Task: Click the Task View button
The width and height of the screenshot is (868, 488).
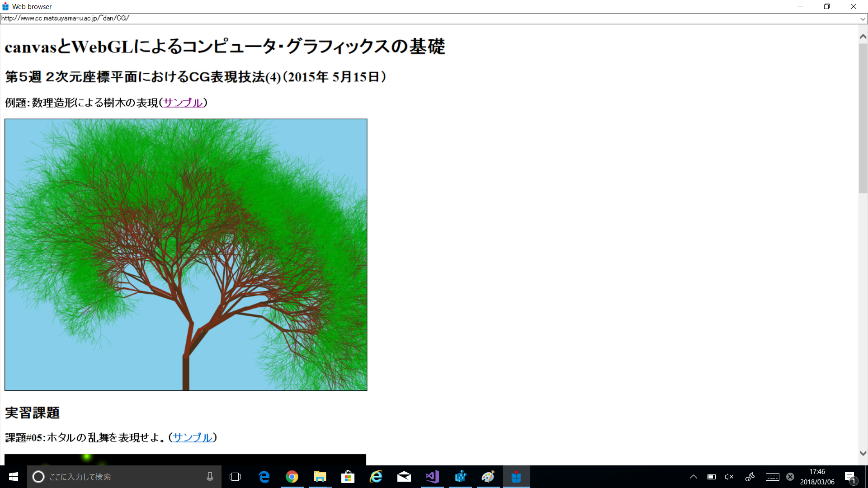Action: (x=235, y=477)
